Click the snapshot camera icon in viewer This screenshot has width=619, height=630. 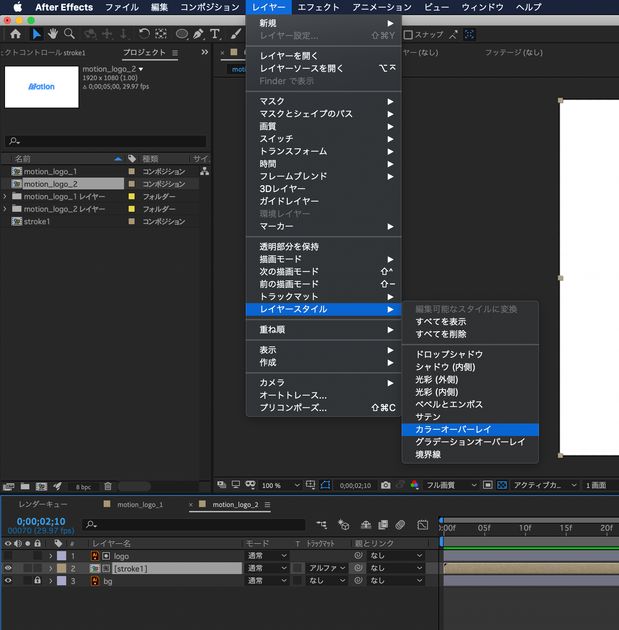pos(386,485)
